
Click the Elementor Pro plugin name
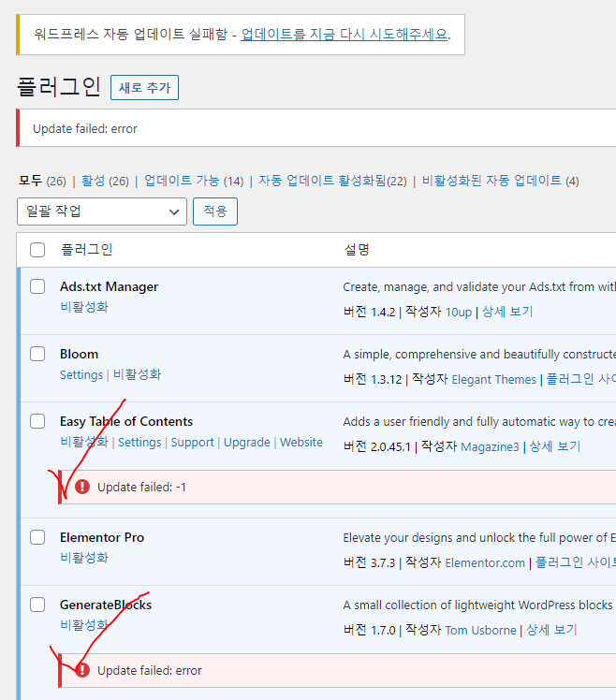(102, 537)
